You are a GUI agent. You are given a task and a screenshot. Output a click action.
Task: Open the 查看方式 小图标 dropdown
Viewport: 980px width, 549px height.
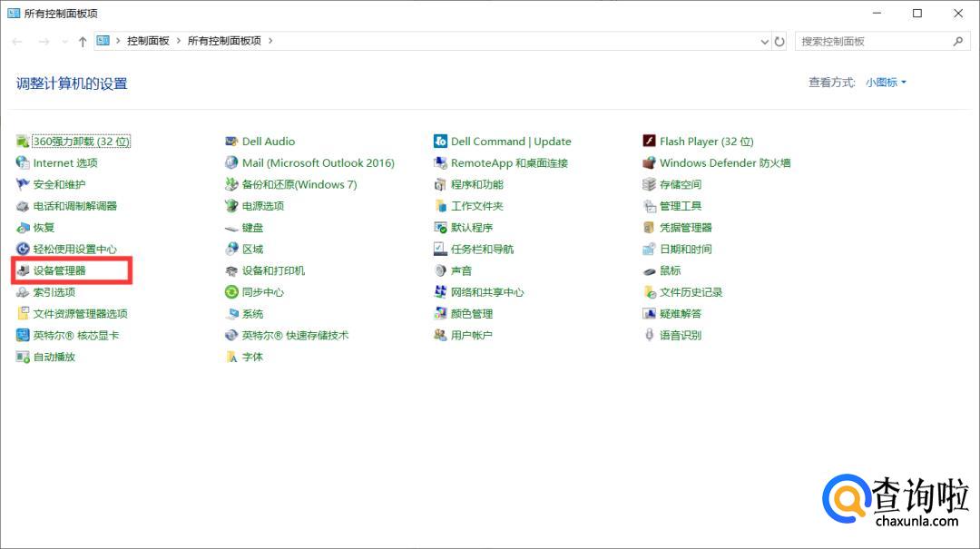click(x=886, y=83)
